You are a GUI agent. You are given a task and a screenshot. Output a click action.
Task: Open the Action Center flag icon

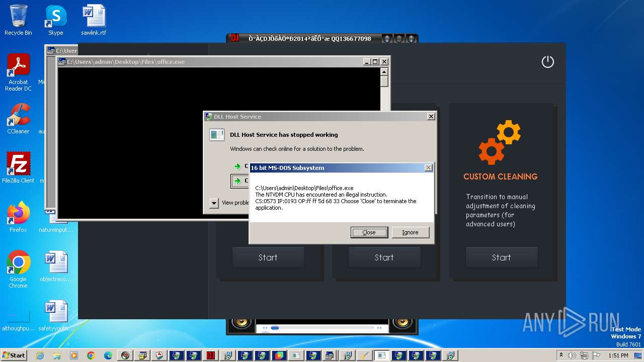point(597,355)
